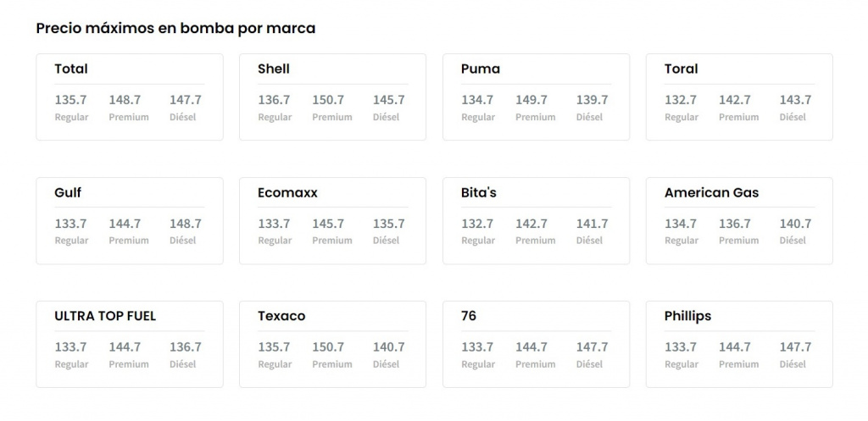Click Puma's Diésel price 139.7
The width and height of the screenshot is (868, 421).
(x=592, y=100)
